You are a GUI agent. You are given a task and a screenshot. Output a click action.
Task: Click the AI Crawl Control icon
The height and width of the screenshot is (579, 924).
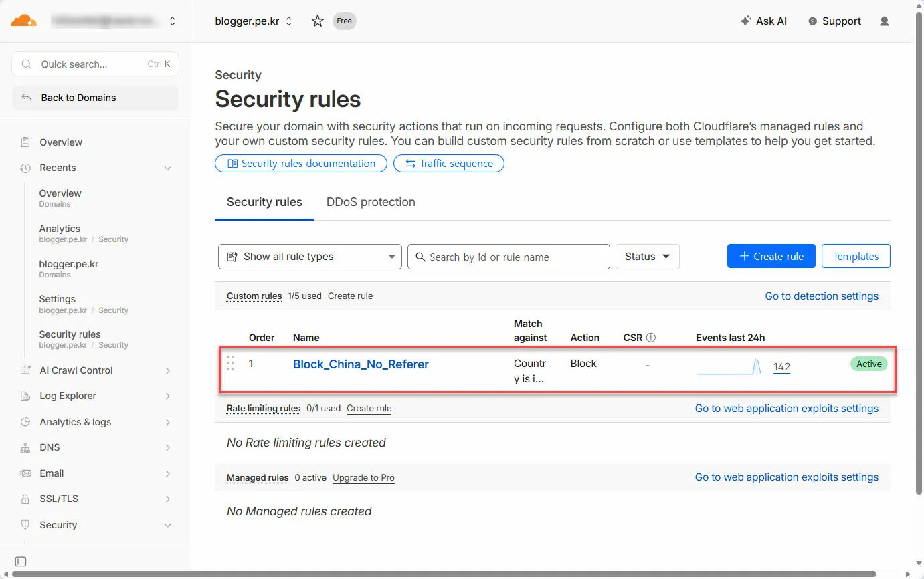(25, 370)
